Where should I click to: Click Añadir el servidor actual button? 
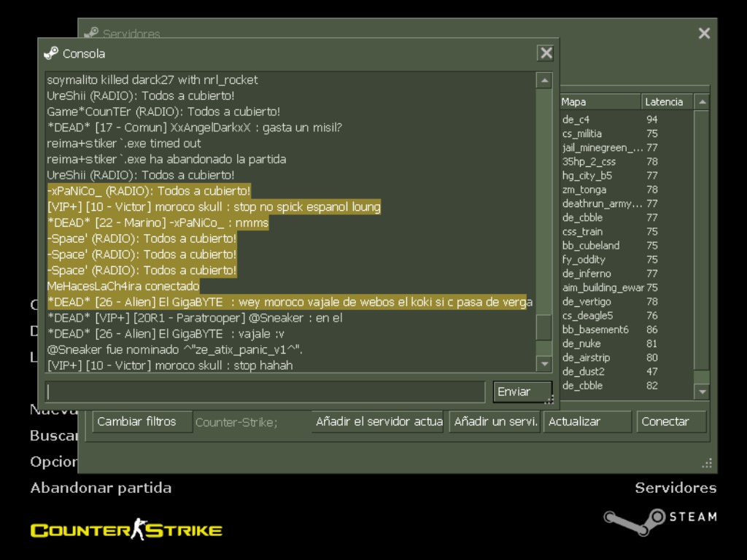377,422
